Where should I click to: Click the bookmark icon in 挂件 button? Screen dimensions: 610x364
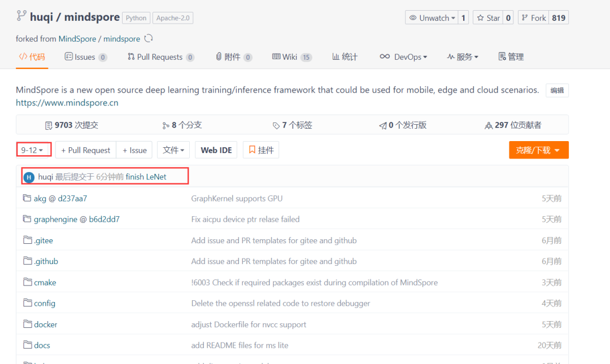point(252,150)
